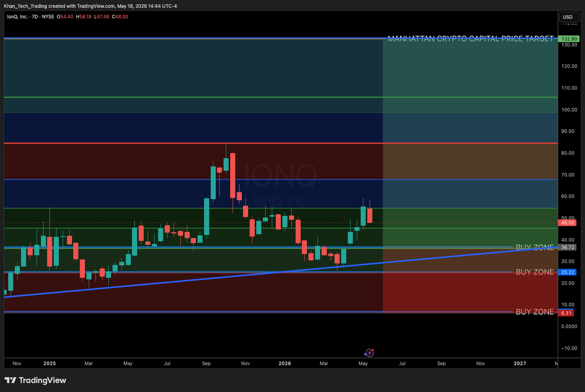Click the TradingView logo at bottom left
The width and height of the screenshot is (585, 392).
point(36,380)
